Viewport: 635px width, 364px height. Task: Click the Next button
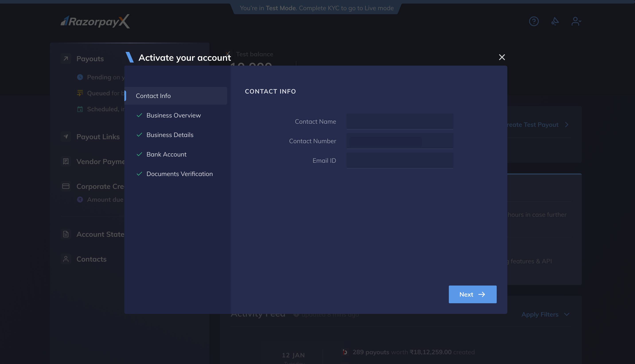pos(473,294)
